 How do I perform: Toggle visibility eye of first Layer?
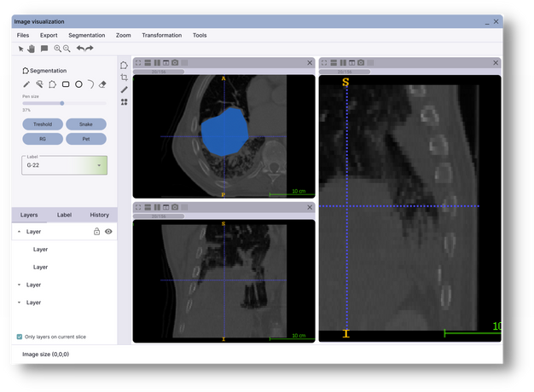tap(108, 232)
